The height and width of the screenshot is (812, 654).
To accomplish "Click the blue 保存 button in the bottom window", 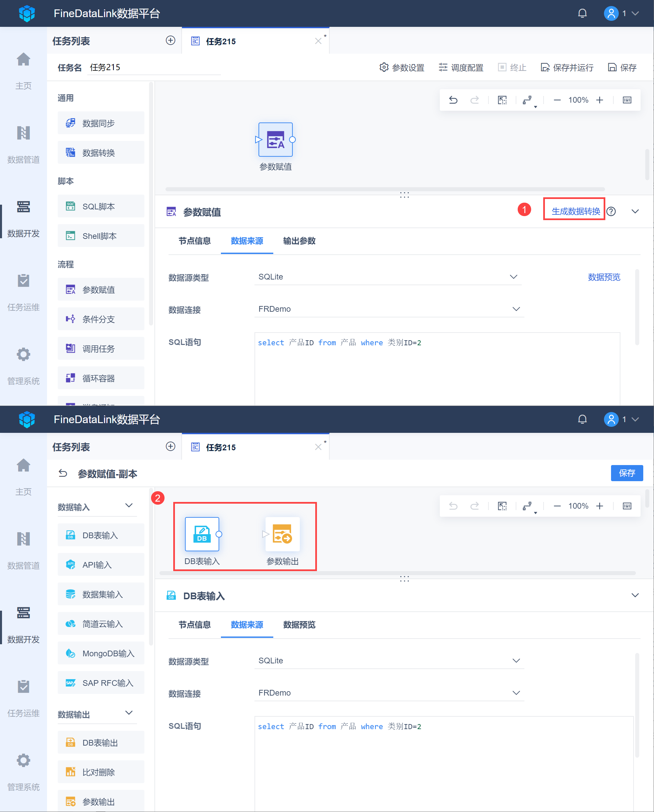I will pyautogui.click(x=627, y=473).
